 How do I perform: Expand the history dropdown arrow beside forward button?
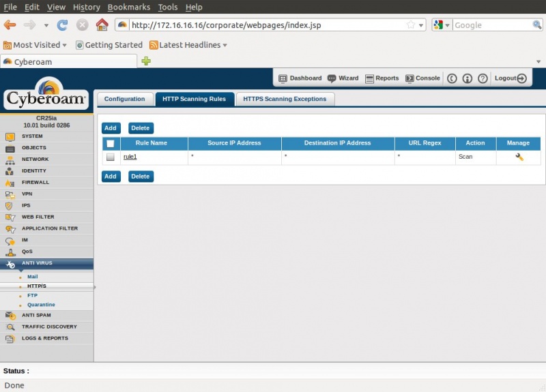(x=46, y=25)
